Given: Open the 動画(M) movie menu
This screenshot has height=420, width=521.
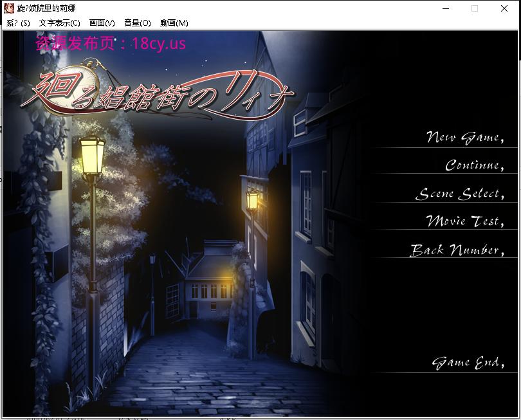Looking at the screenshot, I should pos(174,23).
